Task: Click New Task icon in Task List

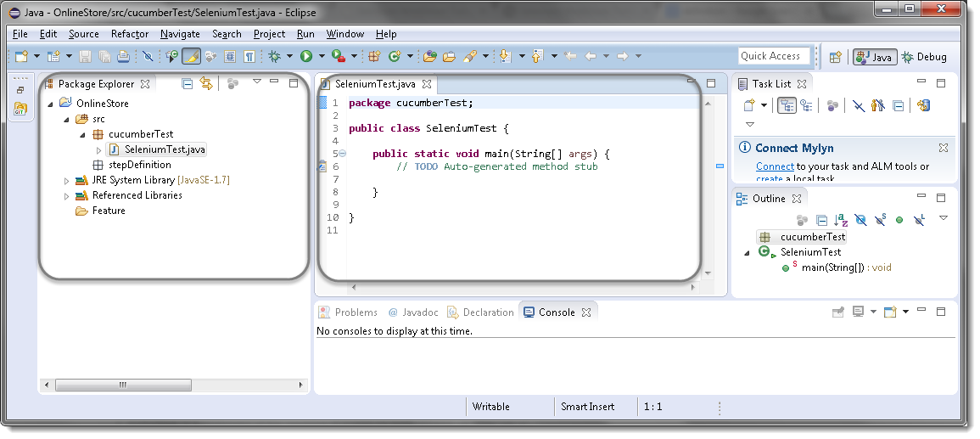Action: click(x=749, y=105)
